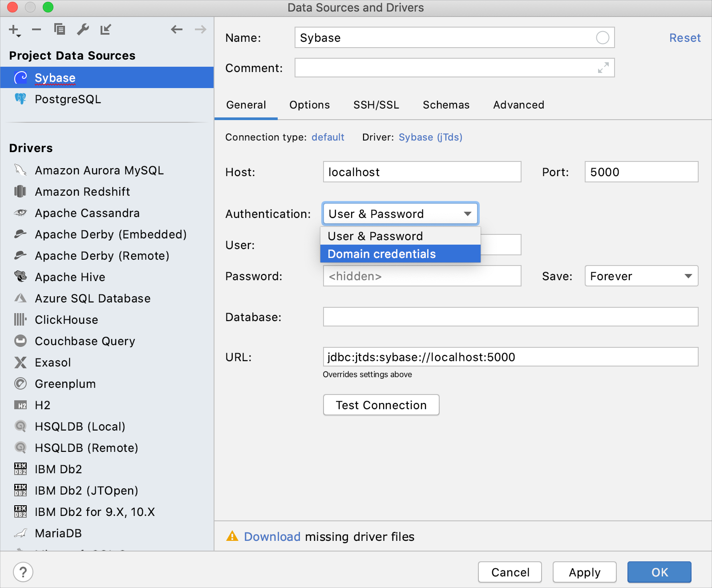
Task: Click the Duplicate data source icon
Action: (60, 29)
